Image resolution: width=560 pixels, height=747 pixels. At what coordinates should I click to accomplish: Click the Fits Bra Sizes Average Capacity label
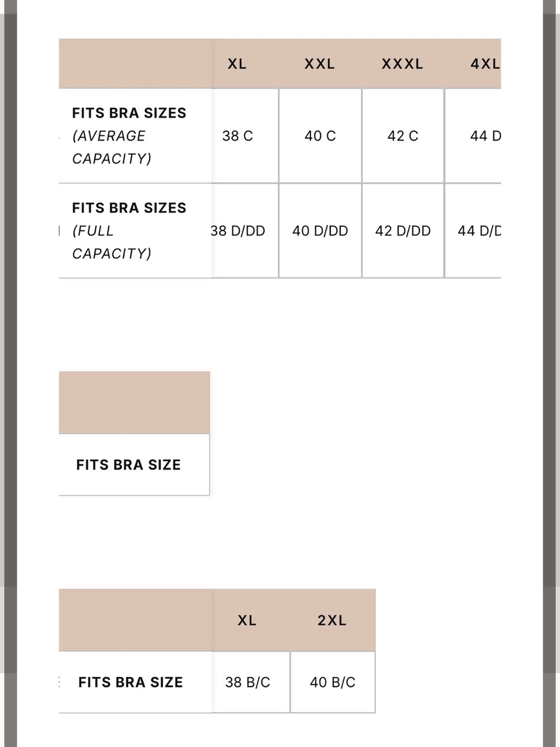pos(129,136)
